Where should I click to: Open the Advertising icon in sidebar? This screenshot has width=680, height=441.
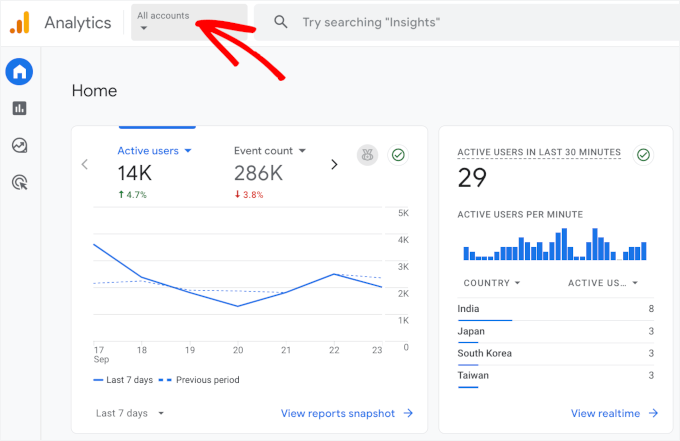[19, 181]
